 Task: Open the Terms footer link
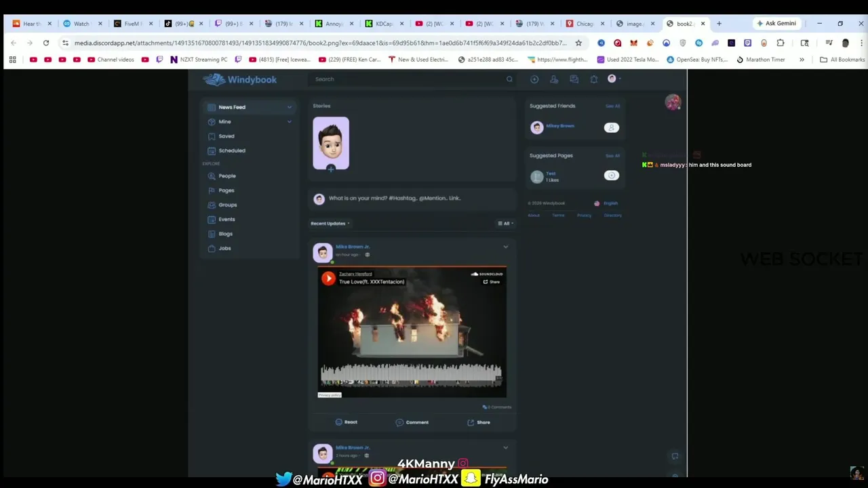tap(558, 216)
